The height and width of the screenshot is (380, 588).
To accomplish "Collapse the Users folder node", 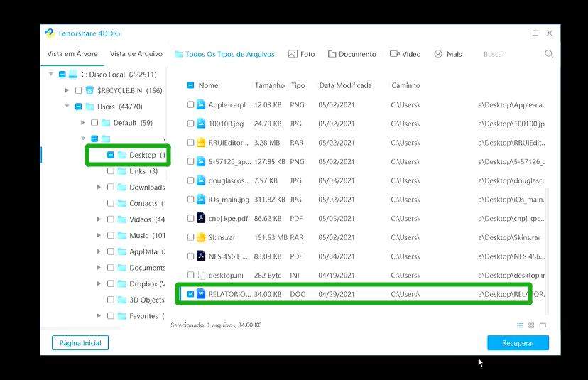I will point(67,107).
